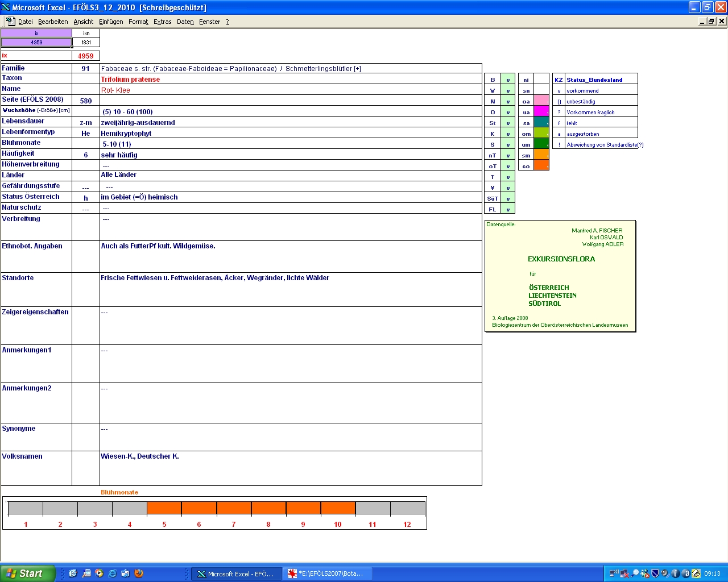Screen dimensions: 728x582
Task: Click the name 'Rot- Klee'
Action: tap(115, 90)
